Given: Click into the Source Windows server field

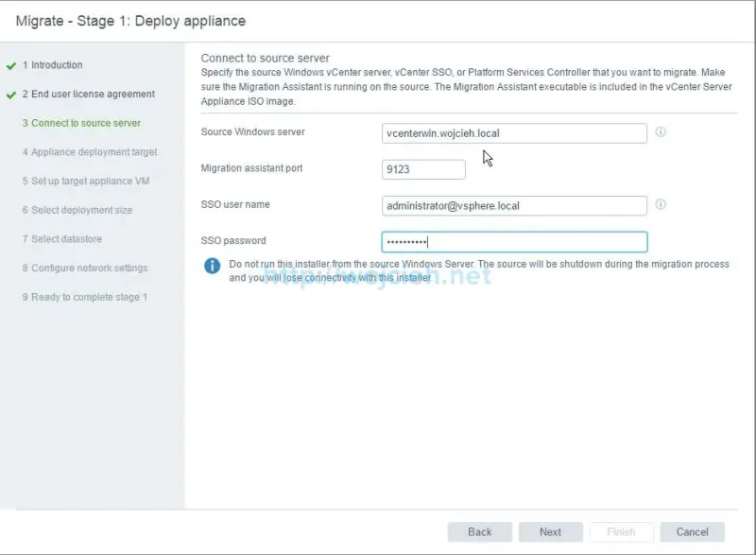Looking at the screenshot, I should point(513,133).
